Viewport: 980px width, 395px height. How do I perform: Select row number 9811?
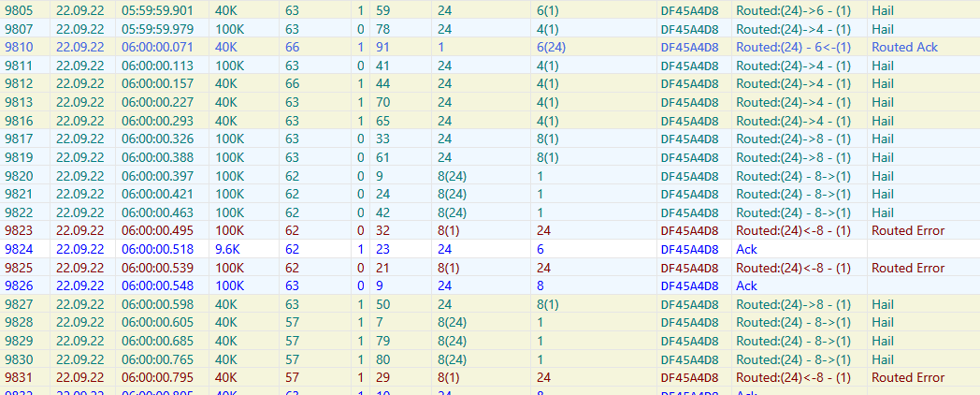pos(17,66)
